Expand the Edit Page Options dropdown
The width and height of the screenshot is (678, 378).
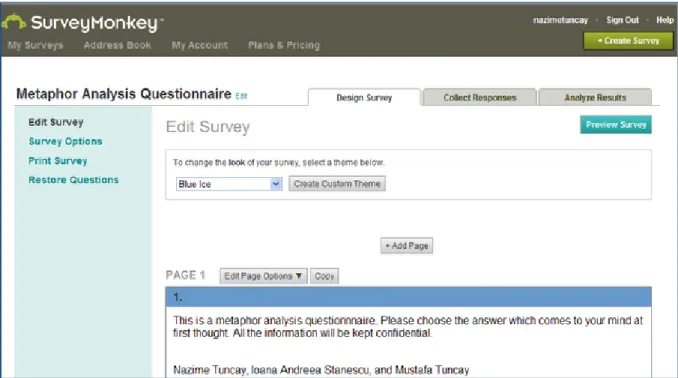[x=263, y=276]
